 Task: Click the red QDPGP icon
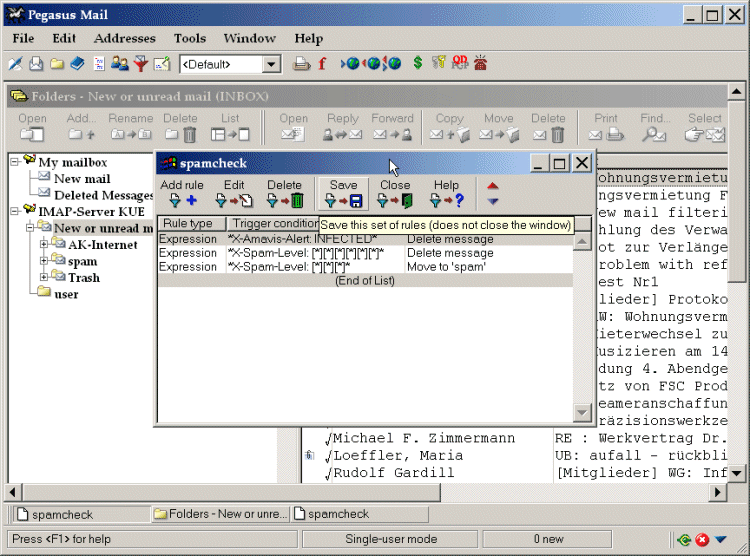(x=460, y=62)
